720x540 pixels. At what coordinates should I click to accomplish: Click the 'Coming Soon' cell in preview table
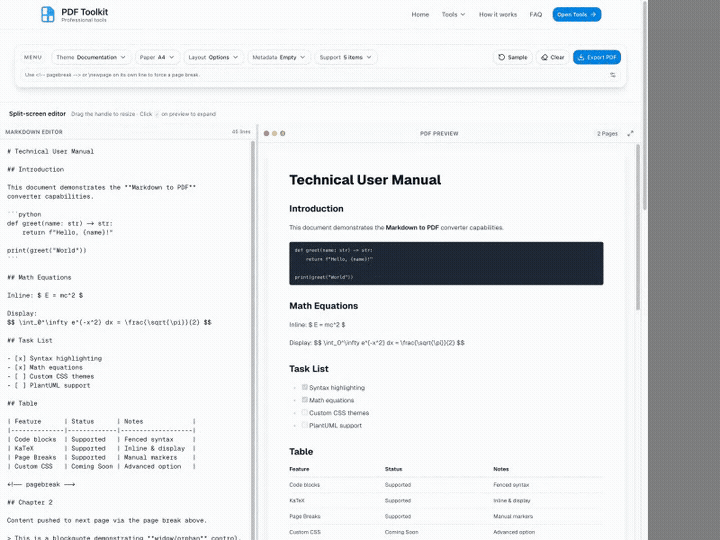401,532
